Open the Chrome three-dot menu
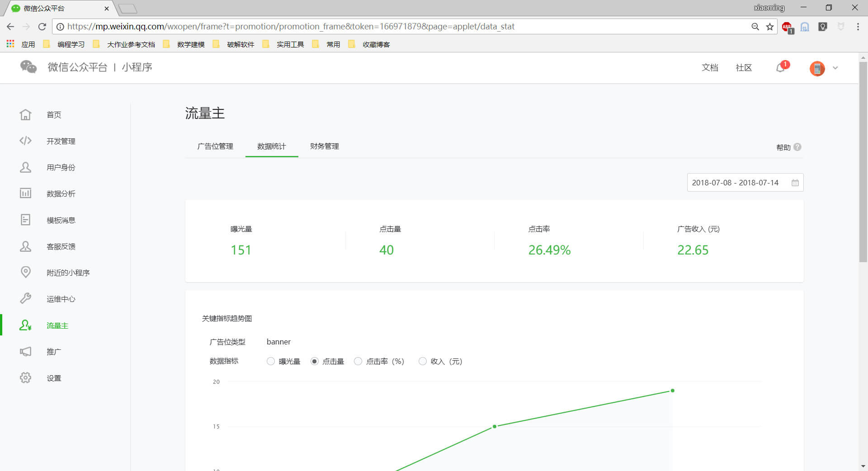This screenshot has height=471, width=868. pos(858,27)
